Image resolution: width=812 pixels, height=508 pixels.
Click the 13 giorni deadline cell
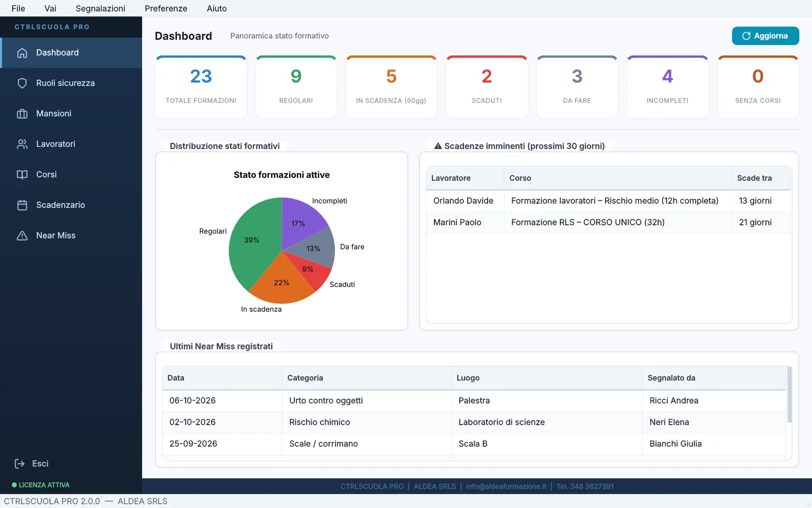[761, 201]
